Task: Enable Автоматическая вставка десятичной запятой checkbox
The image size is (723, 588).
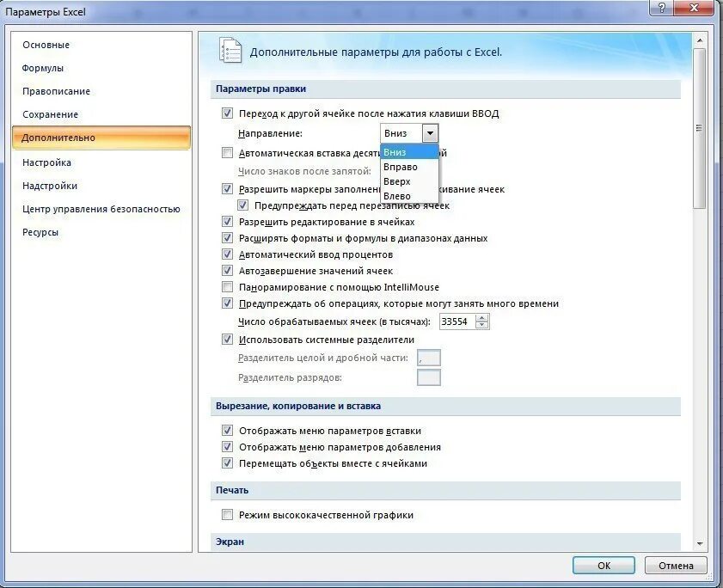Action: (227, 153)
